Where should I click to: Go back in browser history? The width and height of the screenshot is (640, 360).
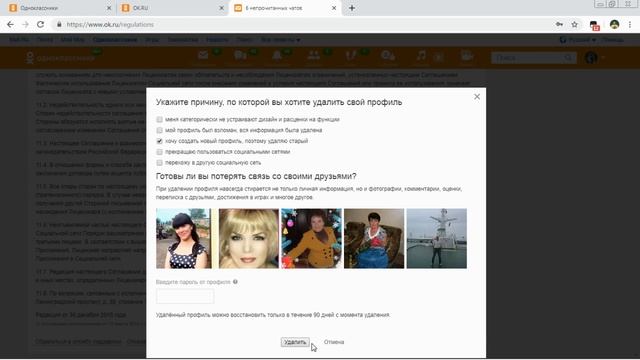coord(10,24)
